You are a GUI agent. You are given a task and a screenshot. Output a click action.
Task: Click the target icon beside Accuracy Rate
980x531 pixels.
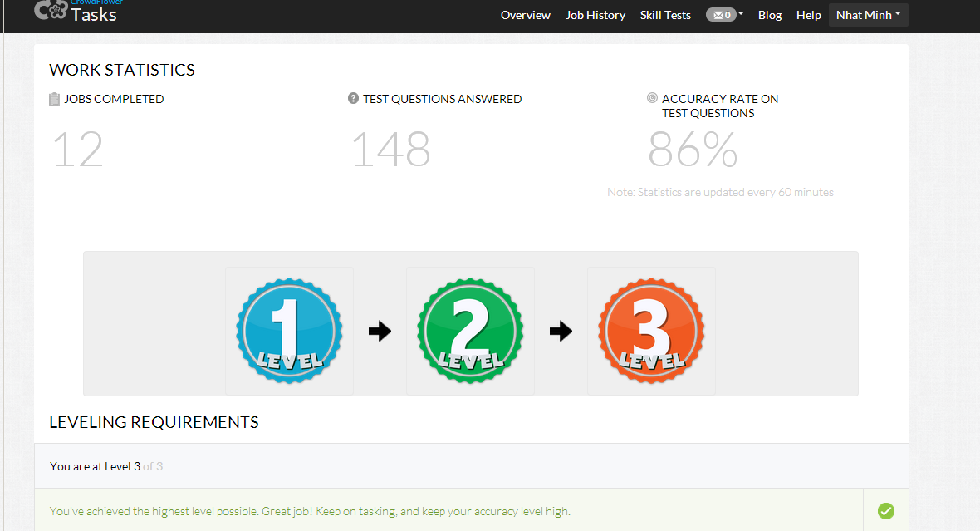[652, 97]
